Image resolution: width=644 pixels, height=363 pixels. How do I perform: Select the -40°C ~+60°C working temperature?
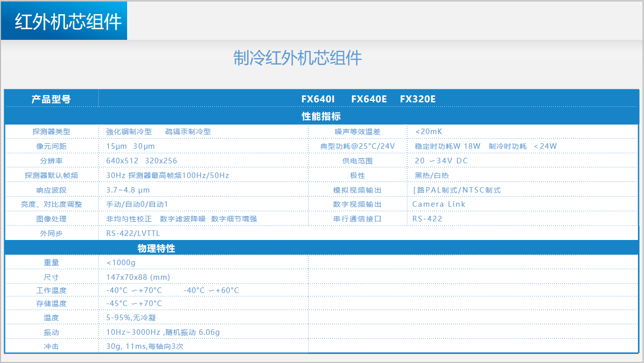(211, 290)
